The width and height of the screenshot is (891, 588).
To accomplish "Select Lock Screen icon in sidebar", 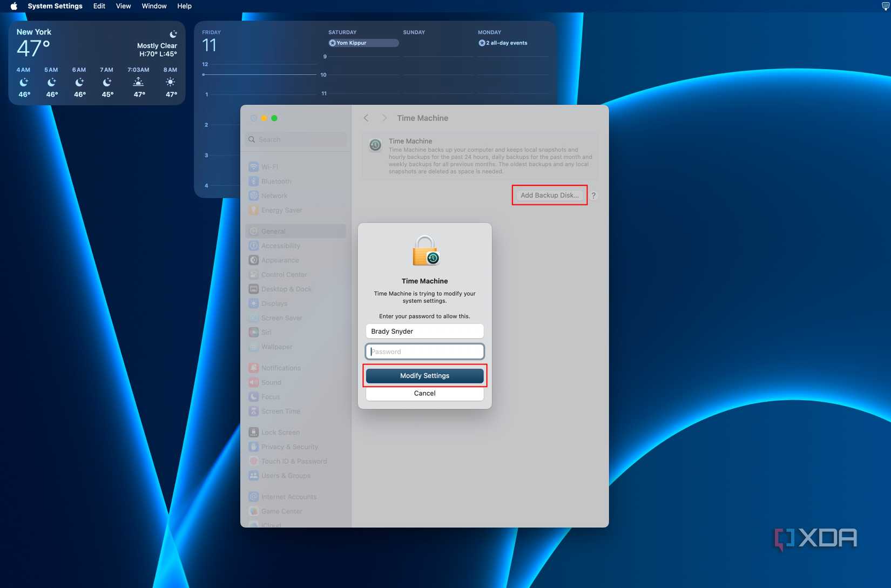I will pos(253,432).
